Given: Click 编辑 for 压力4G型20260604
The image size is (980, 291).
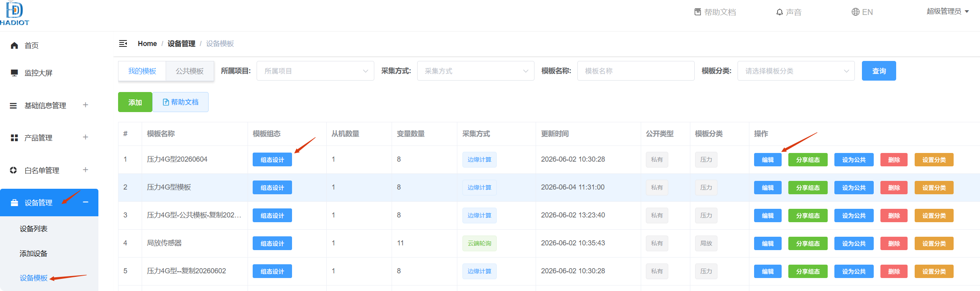Looking at the screenshot, I should (x=768, y=160).
